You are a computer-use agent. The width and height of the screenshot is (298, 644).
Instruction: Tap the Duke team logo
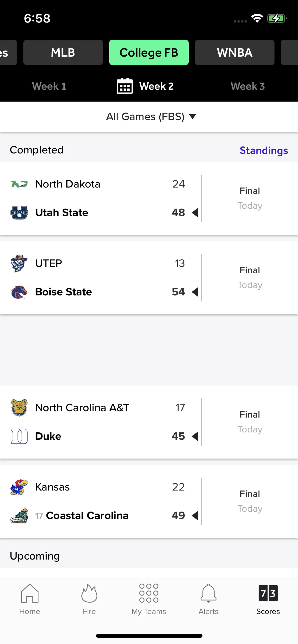point(19,436)
